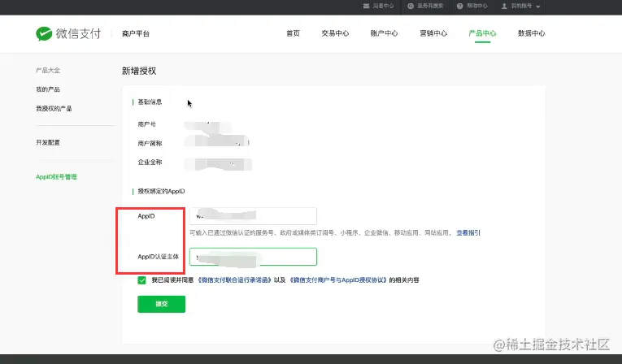Click the 商户号 label
The image size is (622, 364).
pos(147,124)
